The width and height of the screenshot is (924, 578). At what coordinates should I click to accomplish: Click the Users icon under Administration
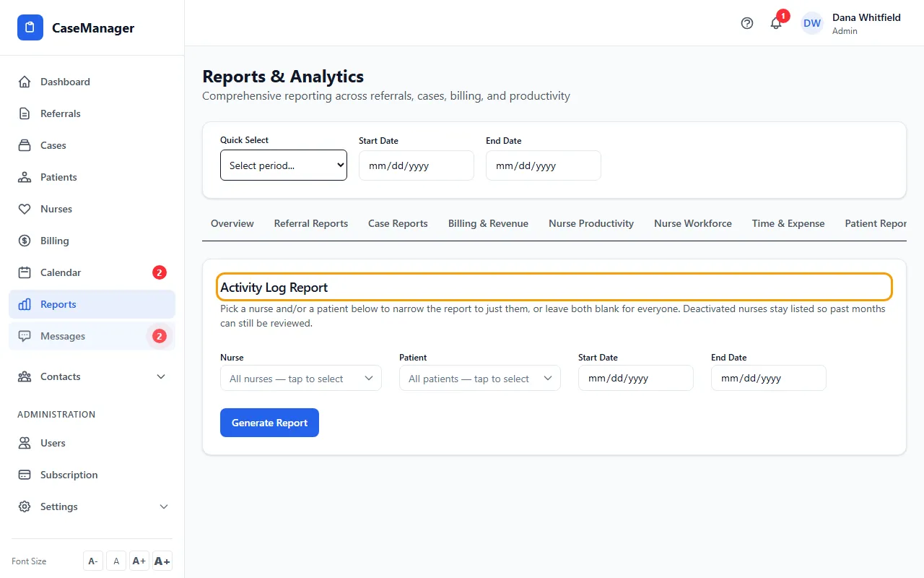tap(25, 443)
